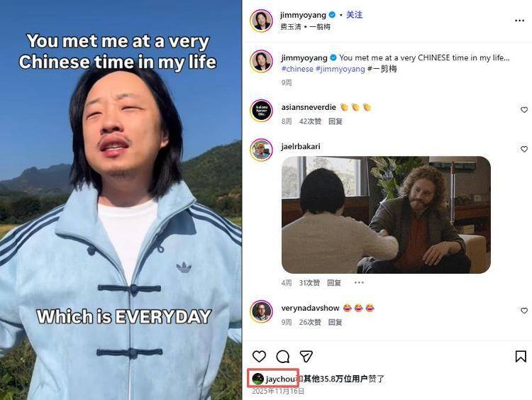Like the asiansneverdie comment

pyautogui.click(x=524, y=110)
